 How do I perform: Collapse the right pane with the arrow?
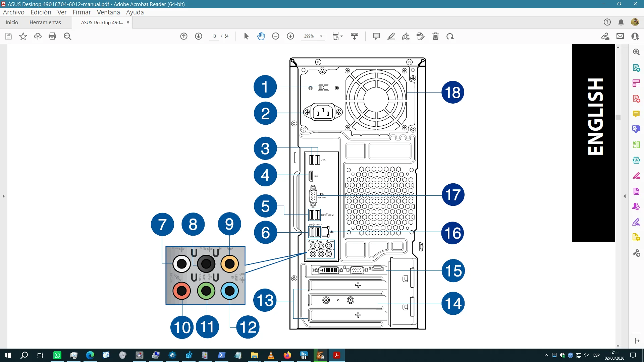[625, 196]
